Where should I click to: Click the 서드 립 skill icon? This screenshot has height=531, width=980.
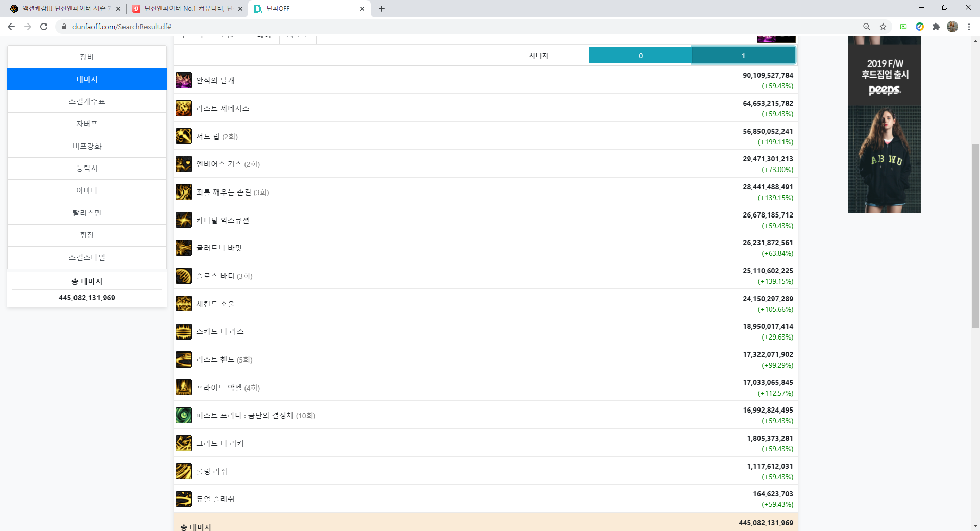[183, 136]
